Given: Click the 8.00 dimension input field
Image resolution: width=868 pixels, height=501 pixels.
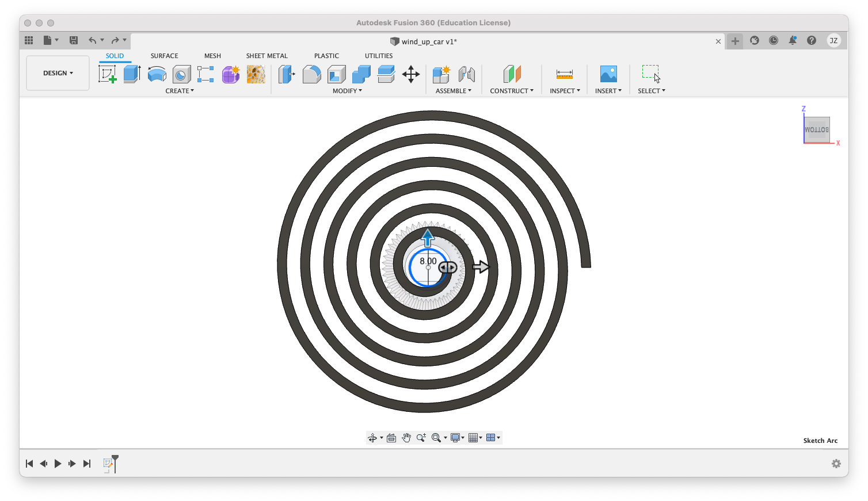Looking at the screenshot, I should click(428, 261).
